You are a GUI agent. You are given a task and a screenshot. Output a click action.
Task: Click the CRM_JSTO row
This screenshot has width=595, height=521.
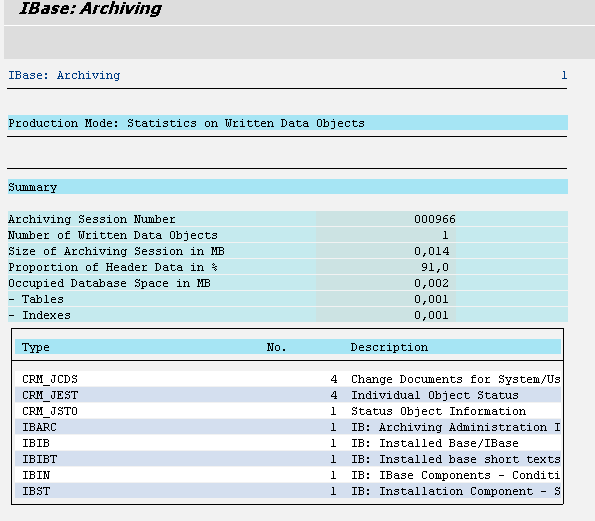pyautogui.click(x=288, y=411)
